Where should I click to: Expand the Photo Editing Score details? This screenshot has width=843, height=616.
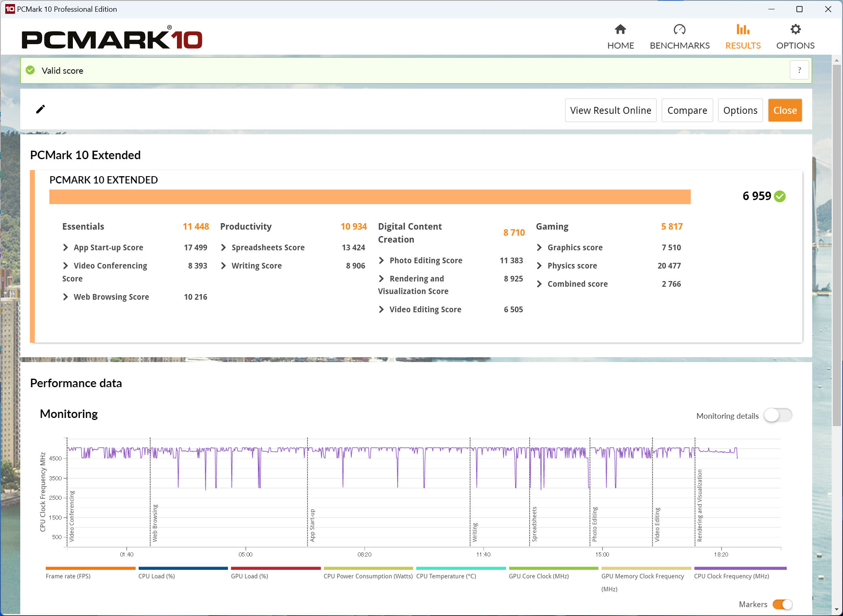pyautogui.click(x=381, y=260)
